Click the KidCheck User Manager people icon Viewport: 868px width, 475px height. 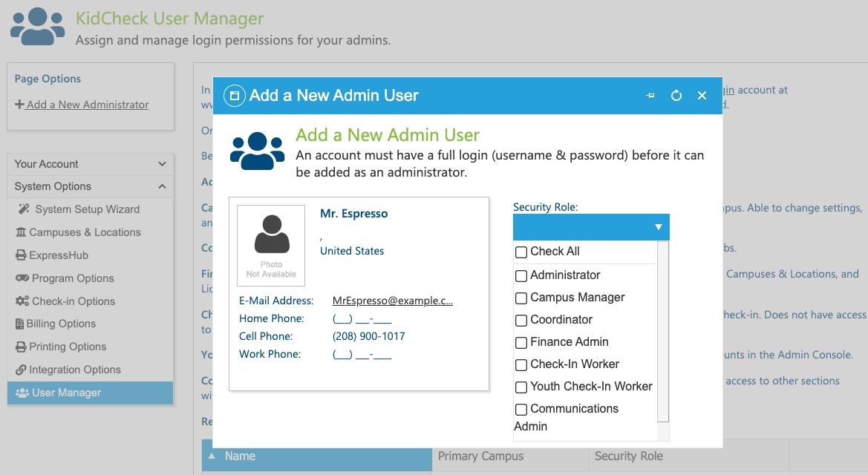tap(37, 26)
